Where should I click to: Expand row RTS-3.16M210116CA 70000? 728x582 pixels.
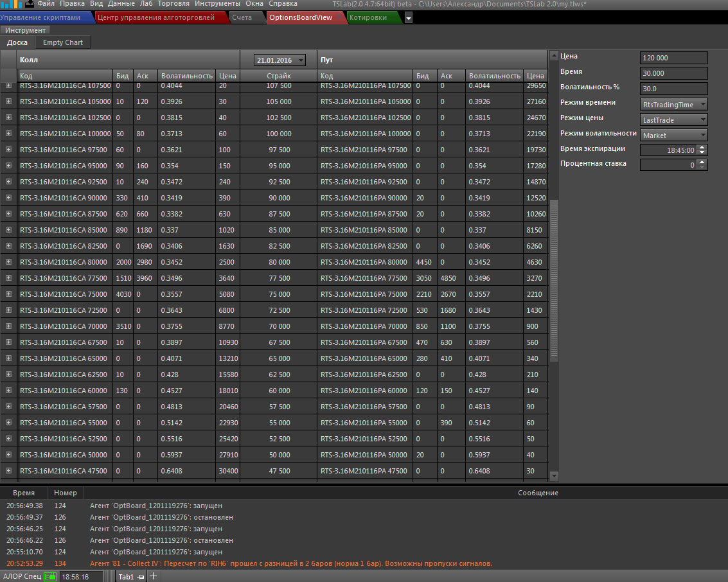(8, 326)
